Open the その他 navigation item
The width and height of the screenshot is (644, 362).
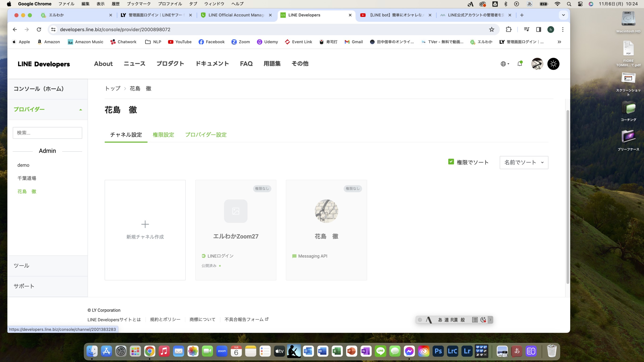pos(300,64)
